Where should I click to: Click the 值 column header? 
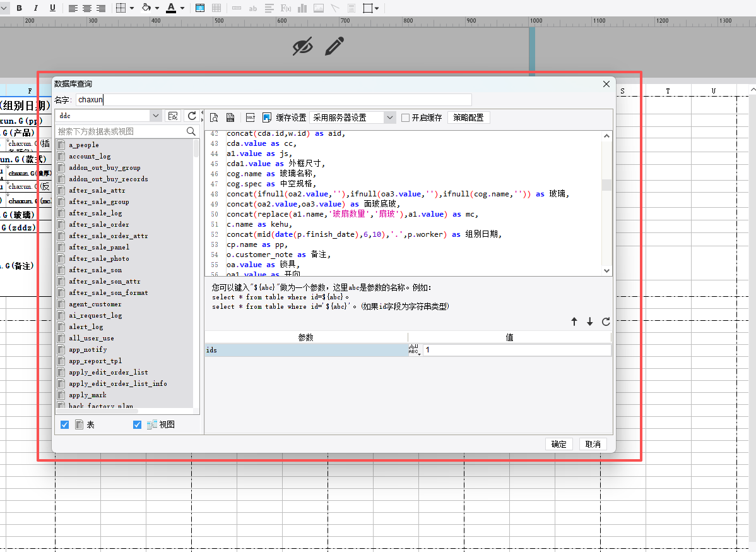coord(510,337)
